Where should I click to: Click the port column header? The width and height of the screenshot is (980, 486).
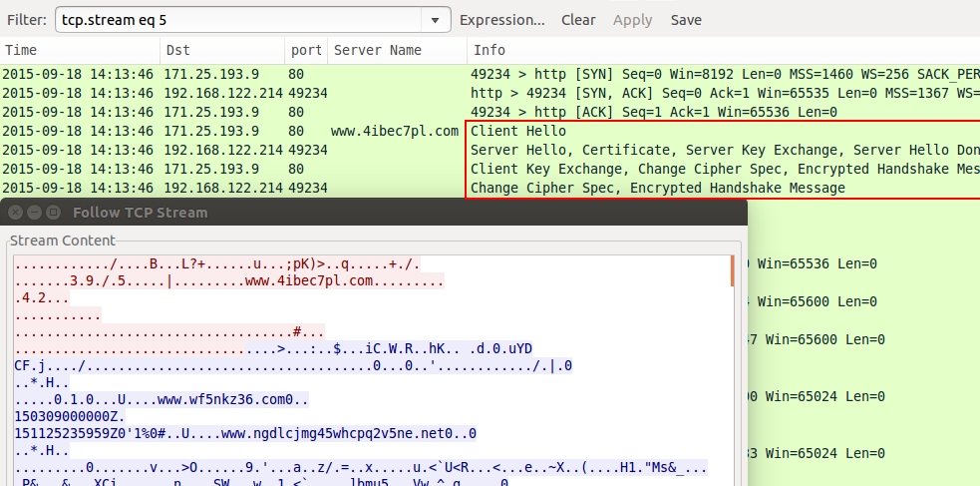305,50
